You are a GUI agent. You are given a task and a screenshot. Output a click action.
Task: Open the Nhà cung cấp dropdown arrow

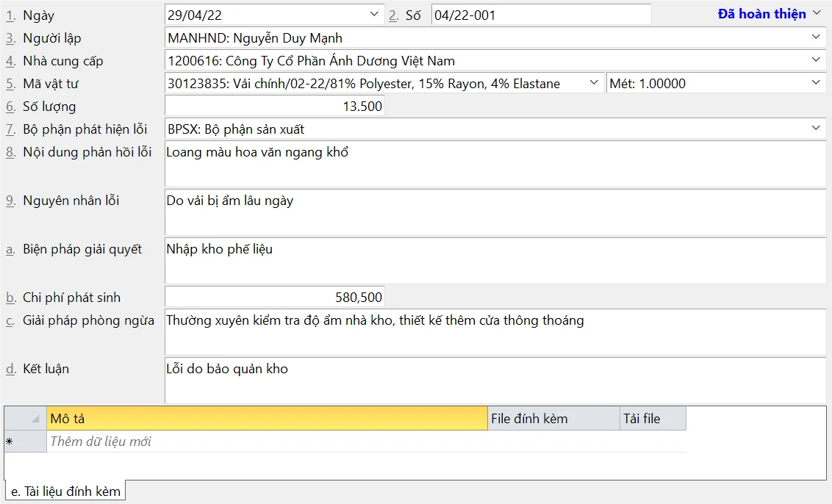816,60
